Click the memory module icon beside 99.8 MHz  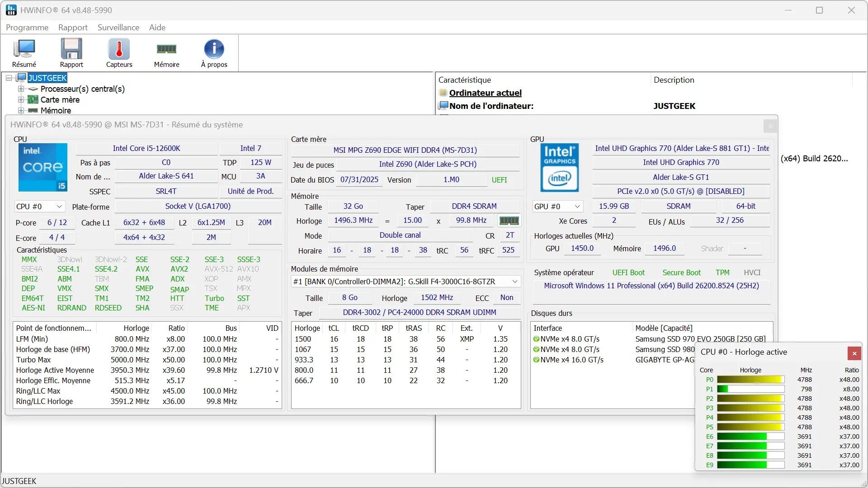(x=509, y=221)
